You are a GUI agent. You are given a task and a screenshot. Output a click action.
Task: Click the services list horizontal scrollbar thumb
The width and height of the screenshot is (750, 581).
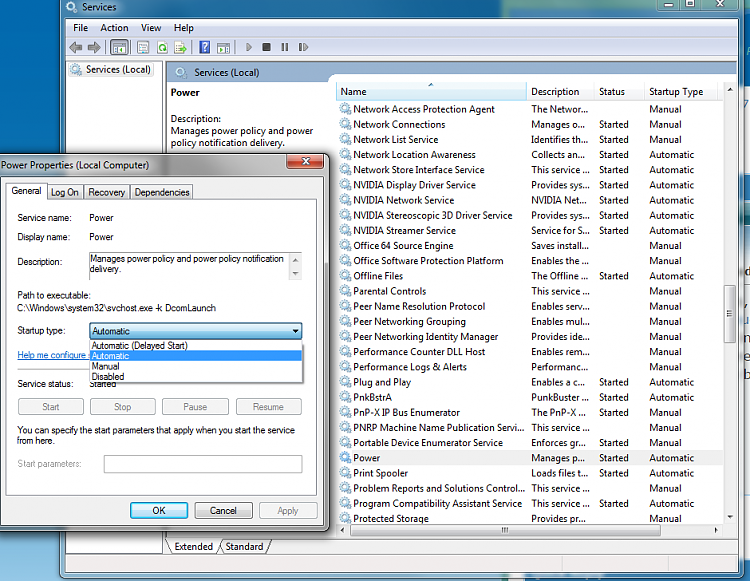point(505,530)
